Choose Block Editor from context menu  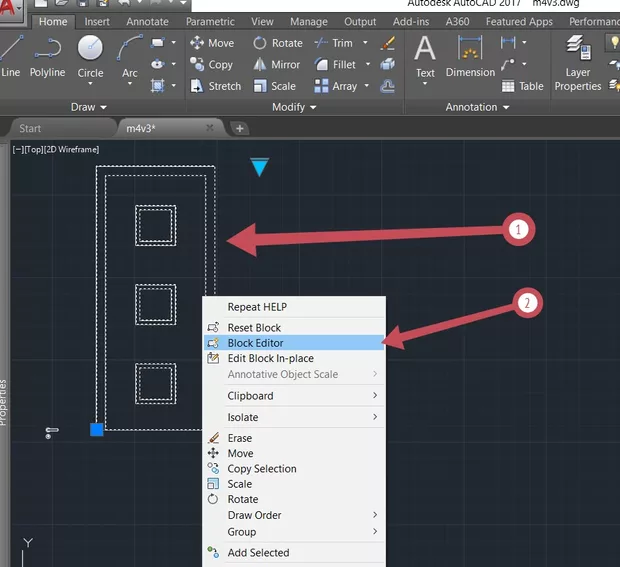(255, 343)
